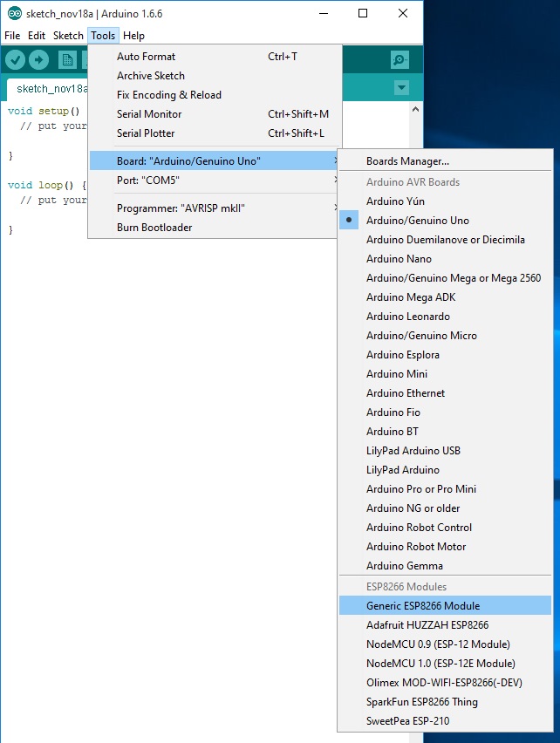This screenshot has width=560, height=743.
Task: Choose Auto Format from the Tools menu
Action: click(215, 57)
